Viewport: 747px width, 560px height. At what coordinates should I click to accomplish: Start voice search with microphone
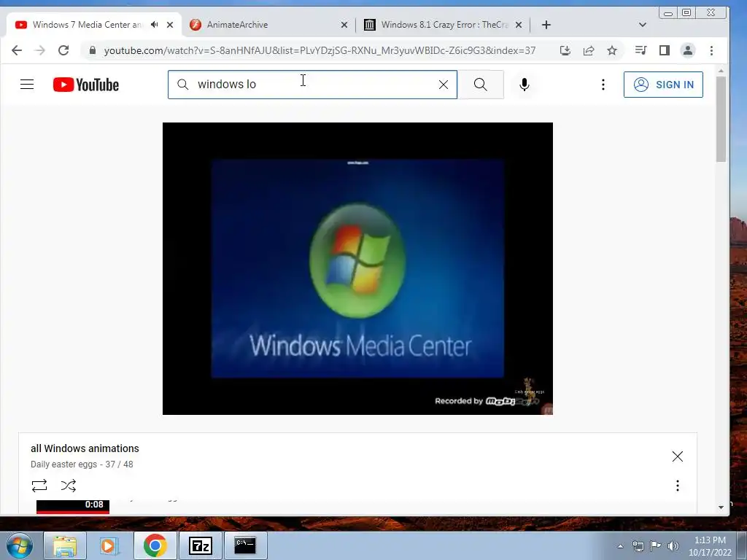point(524,85)
